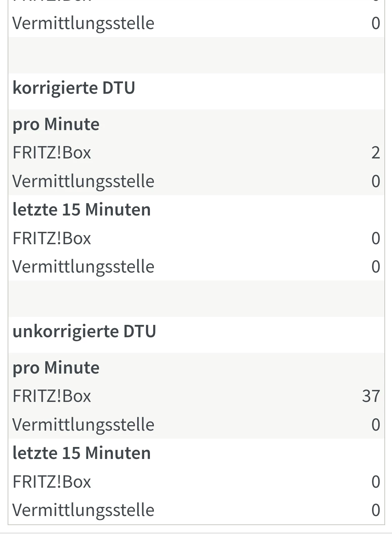Click topmost Vermittlungsstelle label above korrigierte DTU
The width and height of the screenshot is (392, 536).
point(83,23)
